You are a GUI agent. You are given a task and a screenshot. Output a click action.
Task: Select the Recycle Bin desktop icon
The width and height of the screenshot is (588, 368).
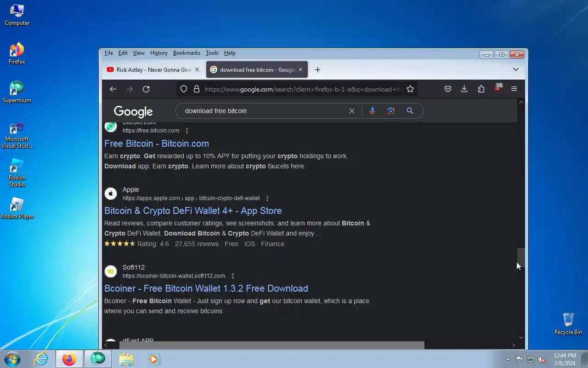(x=568, y=323)
